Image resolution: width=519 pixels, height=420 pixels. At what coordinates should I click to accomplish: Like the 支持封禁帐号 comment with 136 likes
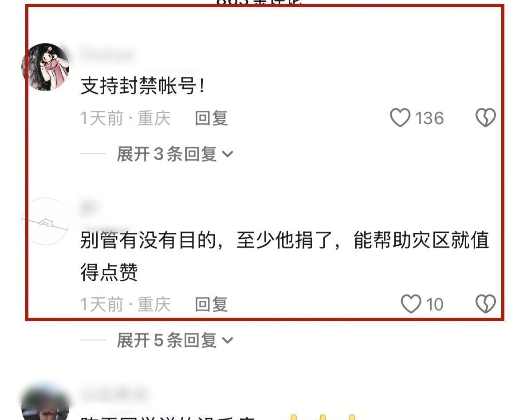pyautogui.click(x=400, y=118)
